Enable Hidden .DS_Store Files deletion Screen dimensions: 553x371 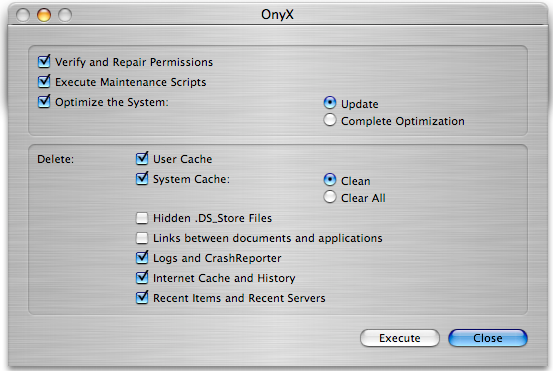(142, 218)
